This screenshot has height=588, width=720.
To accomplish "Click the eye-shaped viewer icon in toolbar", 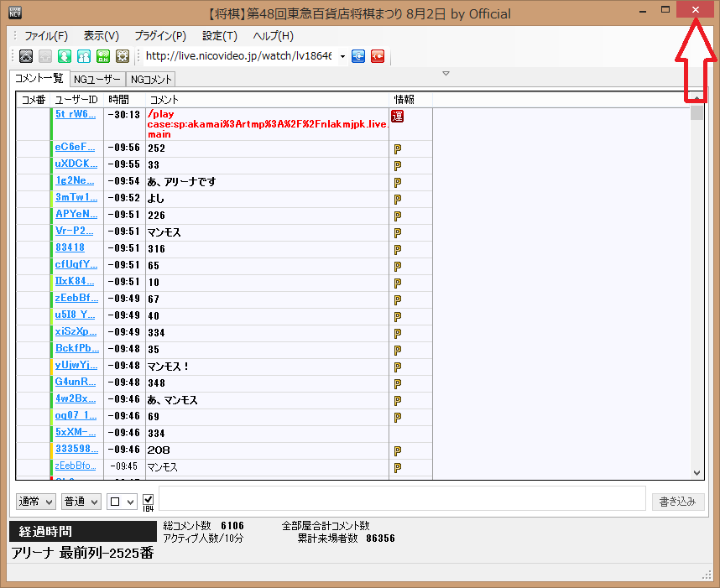I will tap(26, 56).
